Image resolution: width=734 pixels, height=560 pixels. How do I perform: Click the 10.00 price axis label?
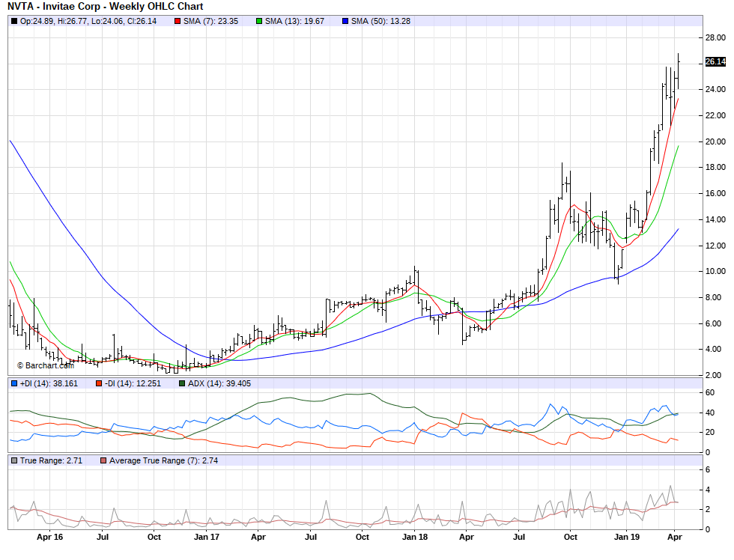click(715, 271)
